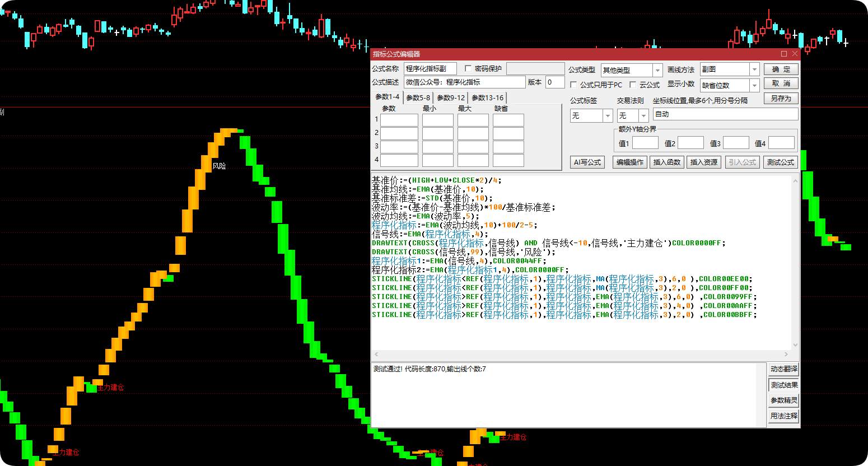Expand the 公式标签 dropdown
868x466 pixels.
pos(591,115)
